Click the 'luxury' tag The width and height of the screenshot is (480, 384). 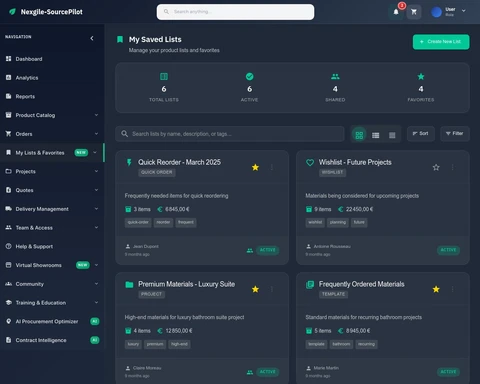click(x=133, y=344)
